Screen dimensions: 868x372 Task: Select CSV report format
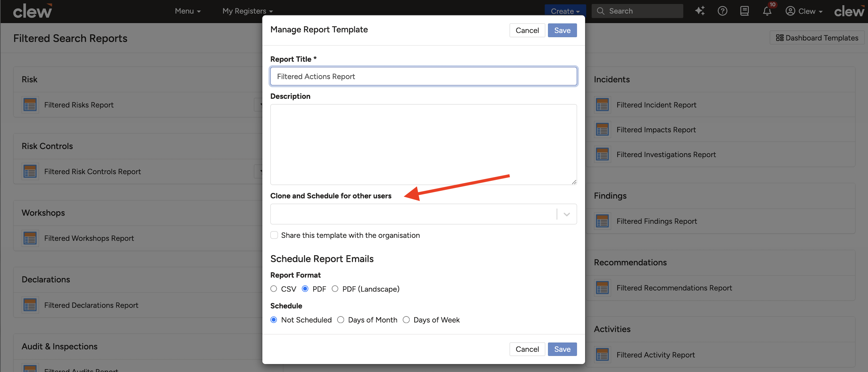click(274, 289)
